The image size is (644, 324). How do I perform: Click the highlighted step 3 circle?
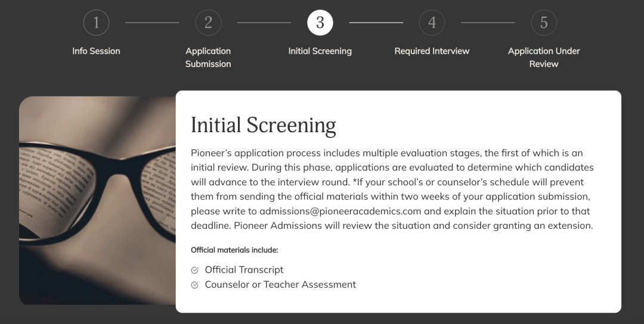click(x=320, y=23)
